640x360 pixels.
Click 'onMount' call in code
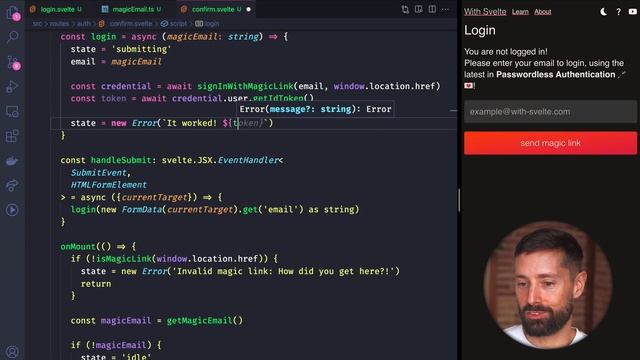[78, 247]
